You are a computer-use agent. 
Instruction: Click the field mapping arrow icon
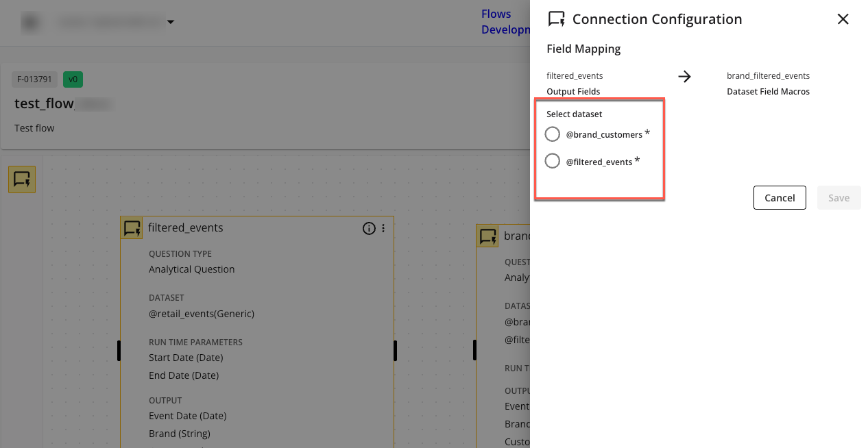pos(684,77)
